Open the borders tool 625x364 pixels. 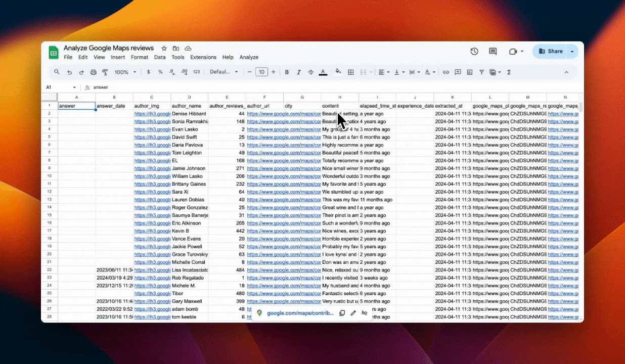[x=351, y=72]
